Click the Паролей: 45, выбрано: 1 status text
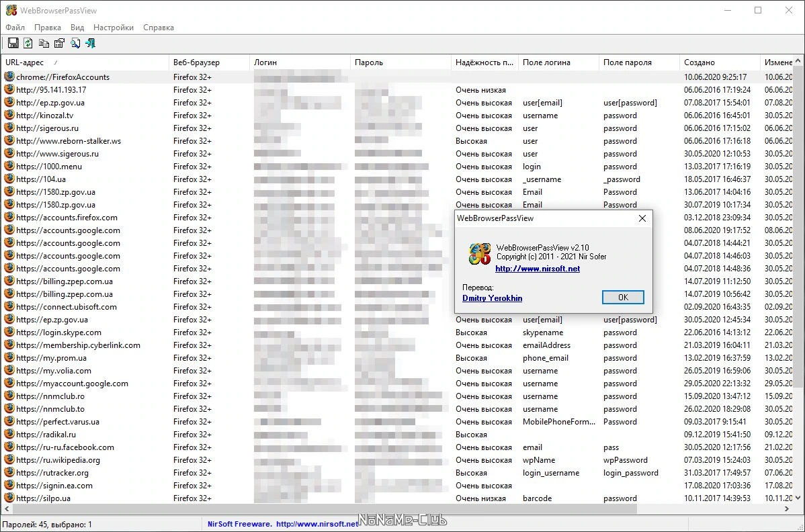 [47, 525]
